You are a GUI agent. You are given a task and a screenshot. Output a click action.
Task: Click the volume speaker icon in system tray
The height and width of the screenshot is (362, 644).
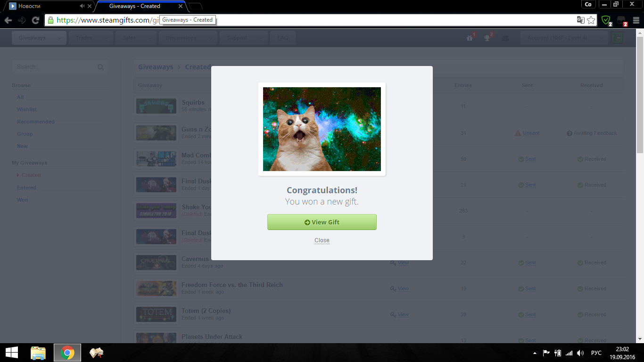580,353
